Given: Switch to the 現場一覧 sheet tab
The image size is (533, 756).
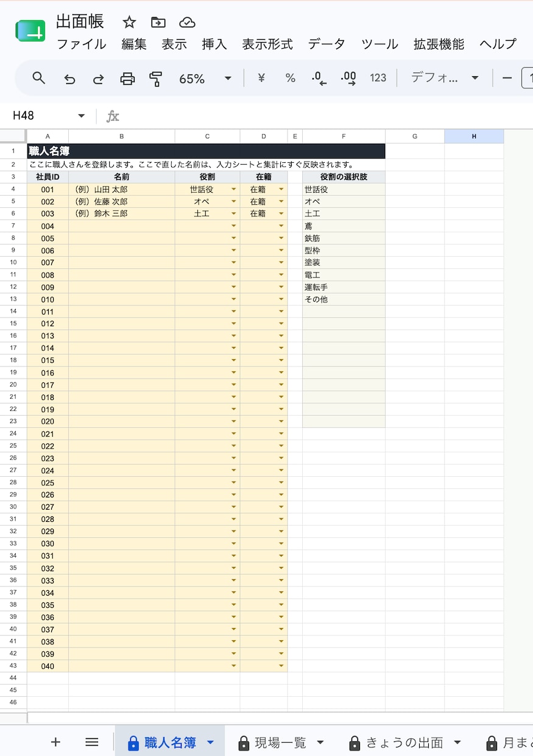Looking at the screenshot, I should pyautogui.click(x=280, y=743).
